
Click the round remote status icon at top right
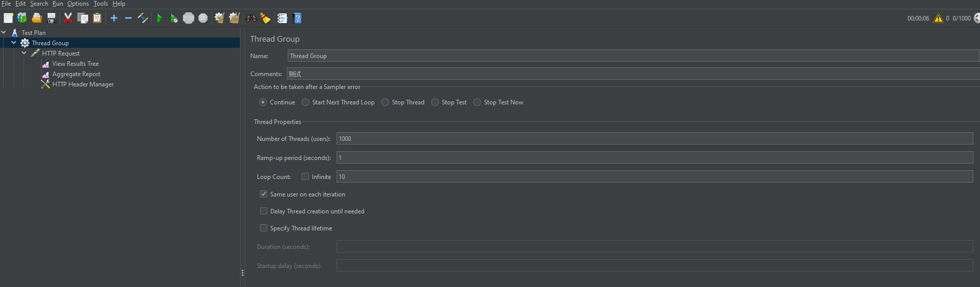[x=977, y=18]
